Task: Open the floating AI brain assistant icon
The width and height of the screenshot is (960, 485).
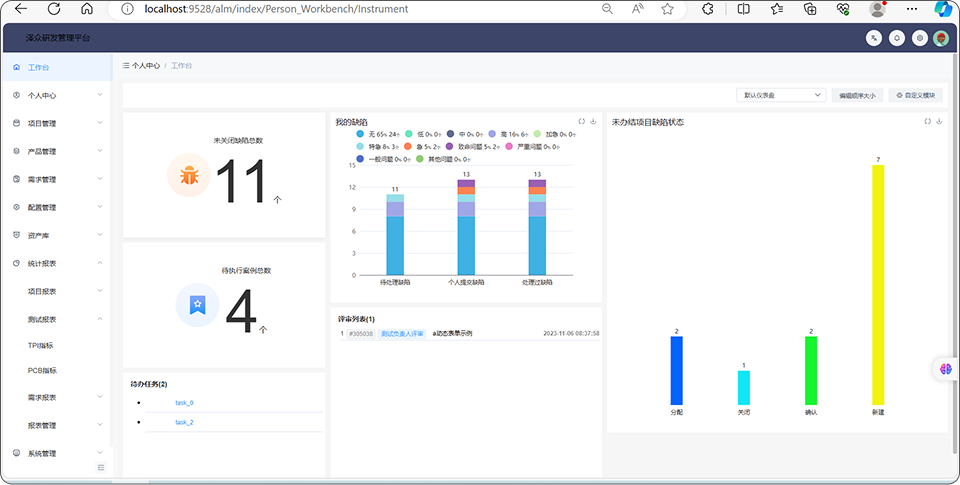Action: (946, 369)
